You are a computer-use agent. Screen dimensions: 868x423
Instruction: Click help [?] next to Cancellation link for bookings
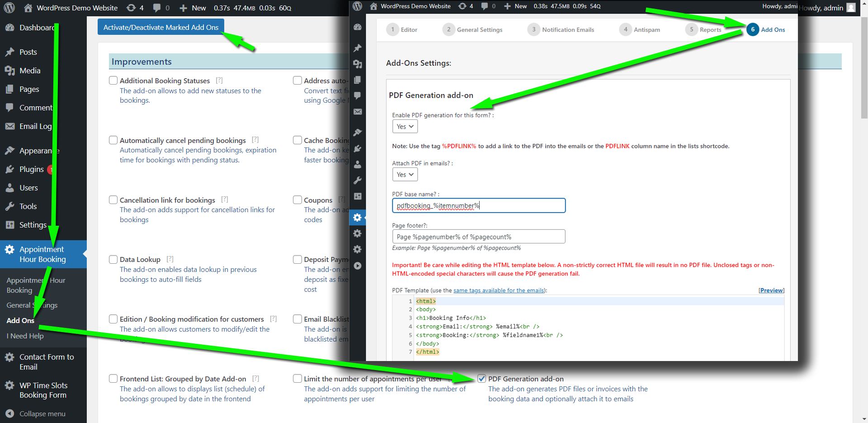click(x=225, y=200)
